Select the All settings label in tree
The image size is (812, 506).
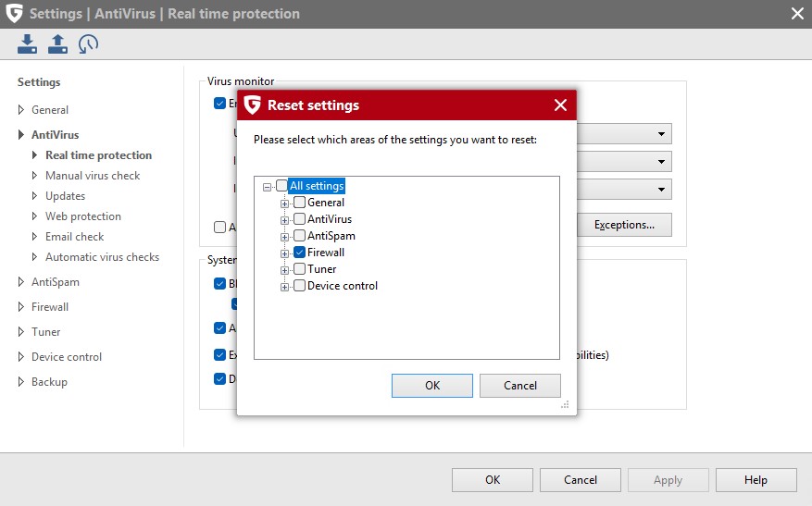(317, 186)
